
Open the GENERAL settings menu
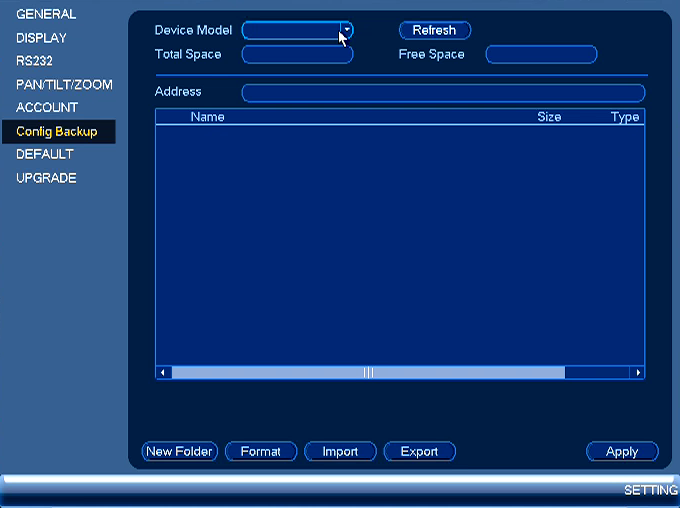46,14
